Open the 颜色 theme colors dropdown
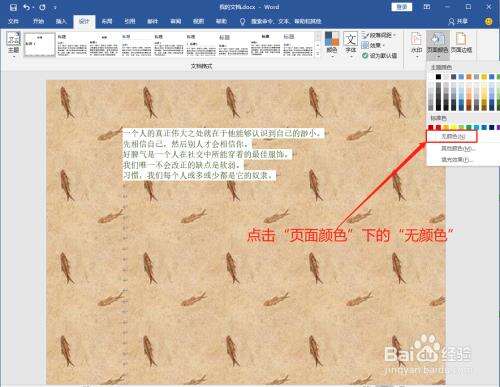 332,45
